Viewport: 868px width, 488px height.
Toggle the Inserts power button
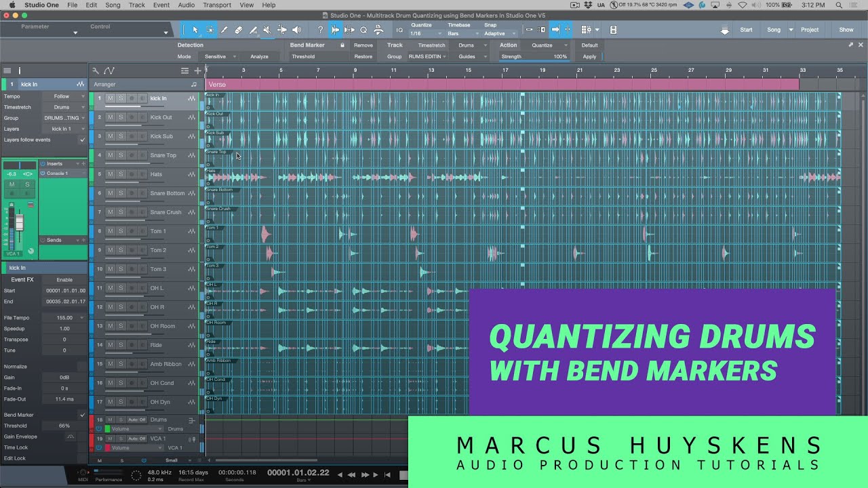[x=43, y=163]
